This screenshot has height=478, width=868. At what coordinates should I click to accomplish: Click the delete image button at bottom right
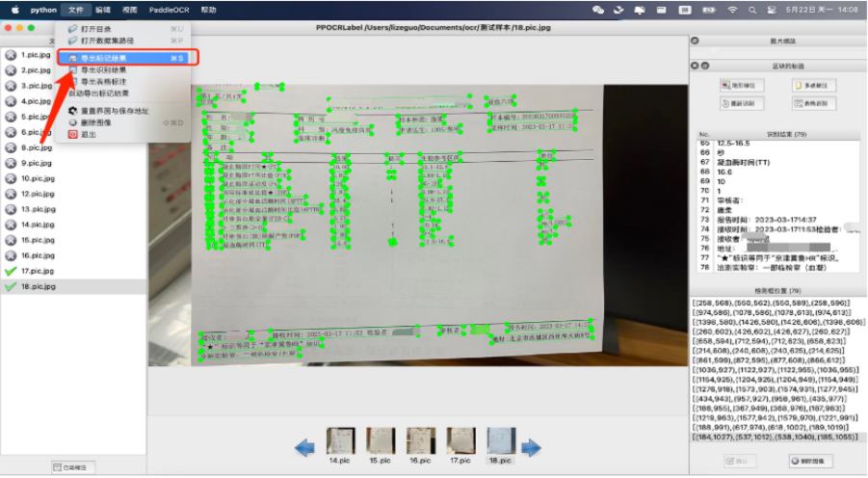810,461
